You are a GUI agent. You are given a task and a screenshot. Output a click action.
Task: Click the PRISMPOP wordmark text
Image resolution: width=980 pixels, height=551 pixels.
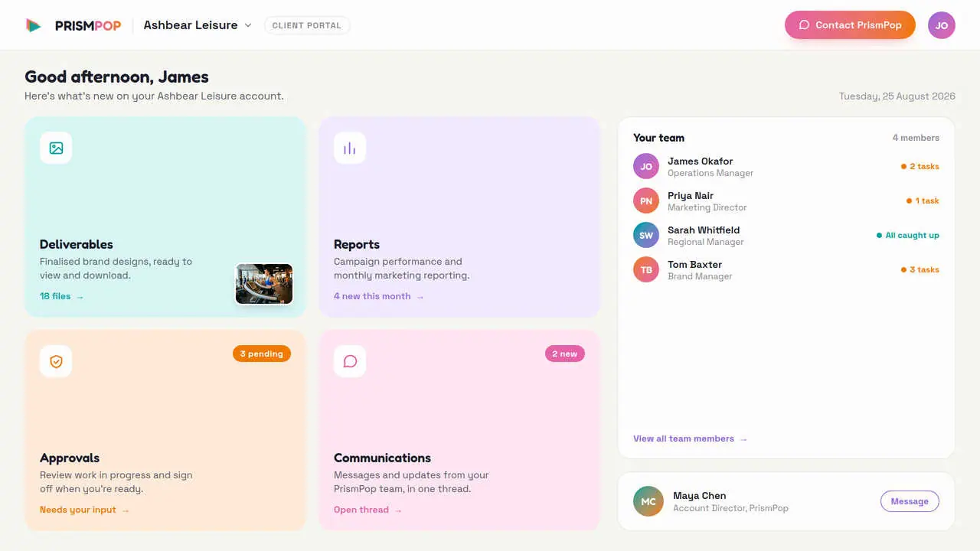[x=88, y=25]
